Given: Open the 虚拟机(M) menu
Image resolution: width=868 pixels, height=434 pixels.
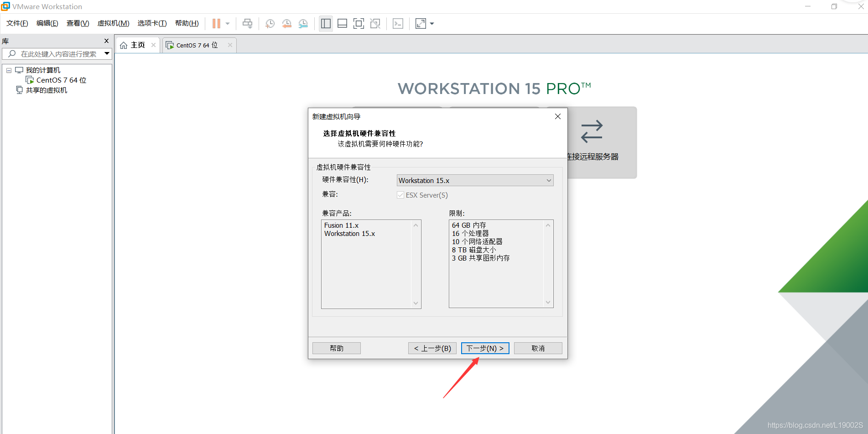Looking at the screenshot, I should pos(113,23).
